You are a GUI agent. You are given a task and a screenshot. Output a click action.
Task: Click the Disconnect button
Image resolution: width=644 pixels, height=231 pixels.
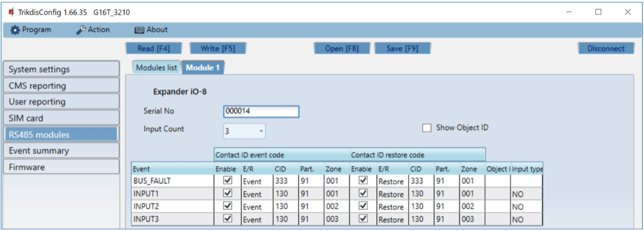click(x=606, y=48)
